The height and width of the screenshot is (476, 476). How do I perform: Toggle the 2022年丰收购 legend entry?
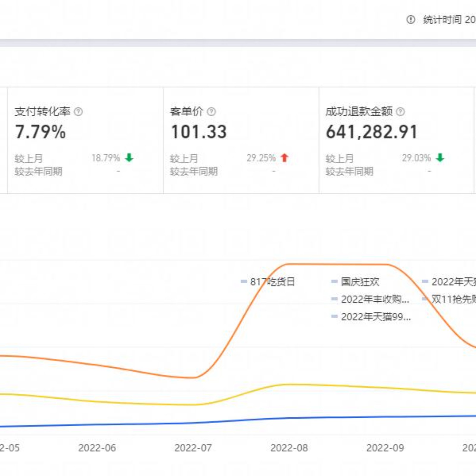pos(371,299)
